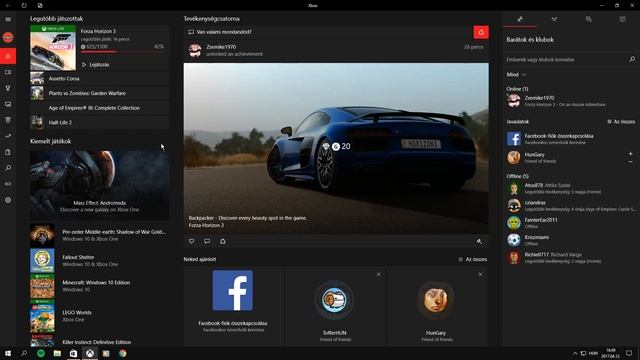Screen dimensions: 640x360
Task: Dismiss the TofferHUN suggestion card
Action: pyautogui.click(x=378, y=275)
